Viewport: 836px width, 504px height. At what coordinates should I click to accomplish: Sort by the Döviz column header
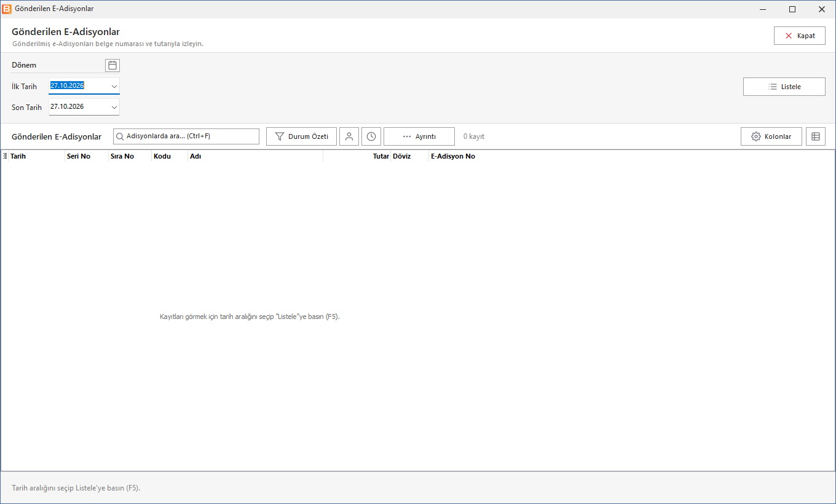[x=410, y=156]
